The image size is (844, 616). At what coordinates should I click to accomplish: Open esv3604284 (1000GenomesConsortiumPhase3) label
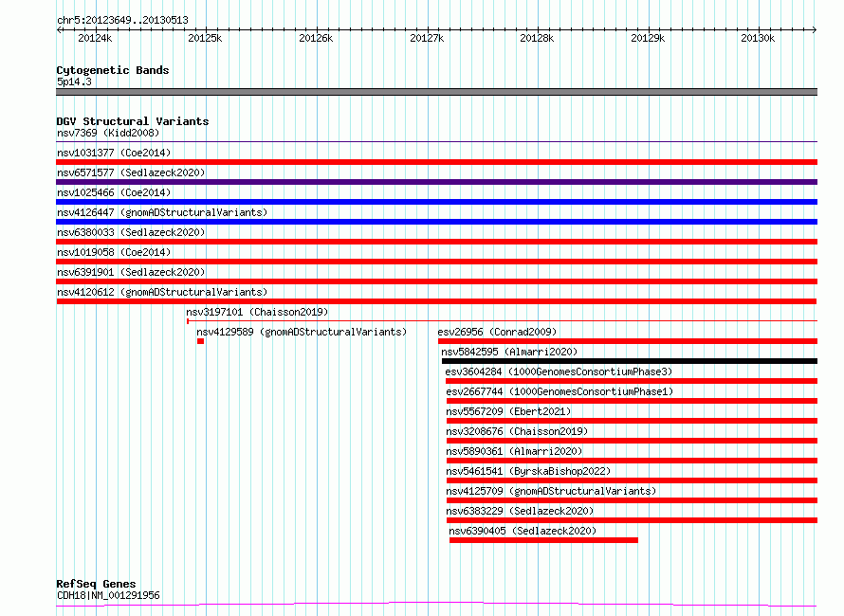(559, 371)
